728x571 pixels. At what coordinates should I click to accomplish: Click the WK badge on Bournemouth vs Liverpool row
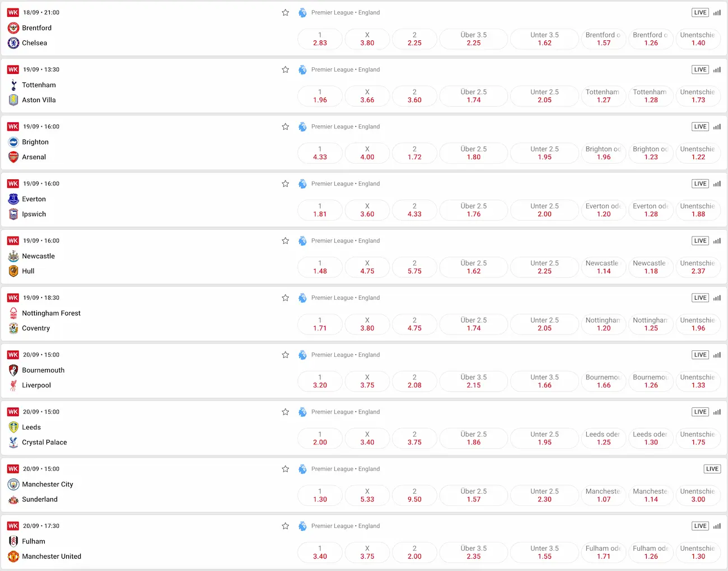tap(13, 355)
